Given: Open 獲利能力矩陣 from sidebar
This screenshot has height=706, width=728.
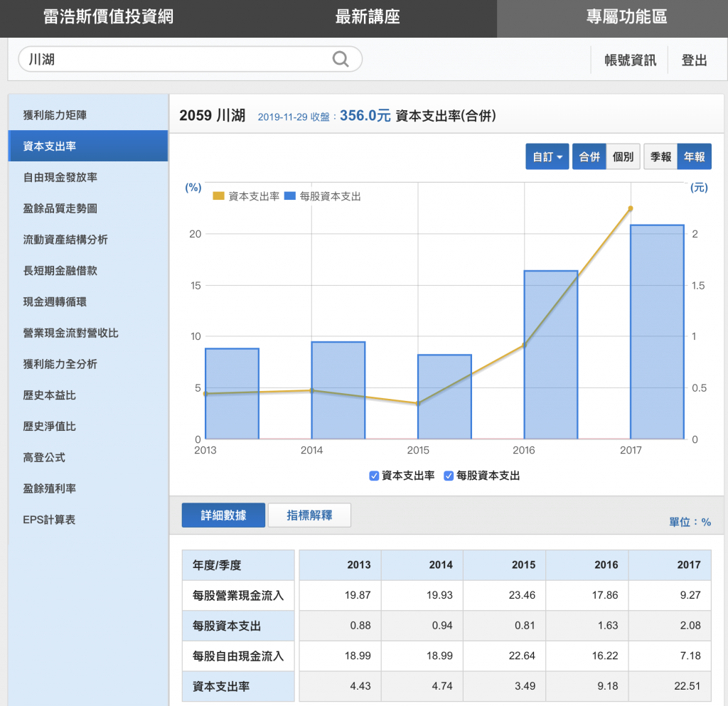Looking at the screenshot, I should [x=55, y=114].
